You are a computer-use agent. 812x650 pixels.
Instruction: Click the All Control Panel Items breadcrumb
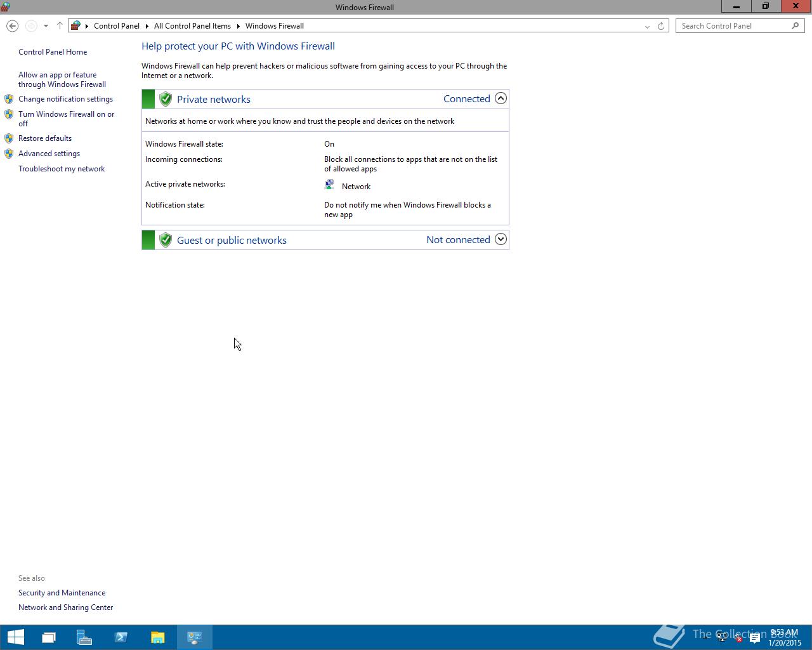click(192, 26)
